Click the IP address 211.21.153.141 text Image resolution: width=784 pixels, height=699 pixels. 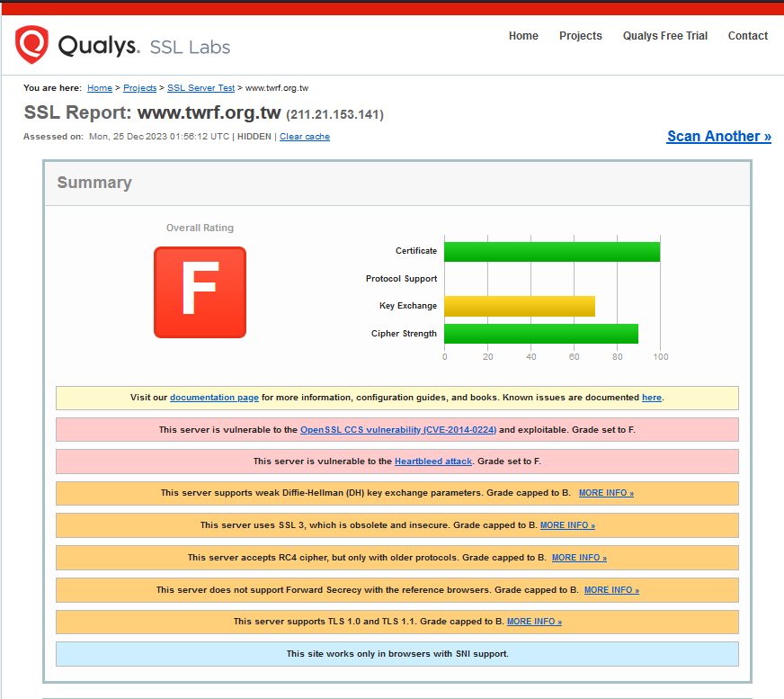[334, 114]
